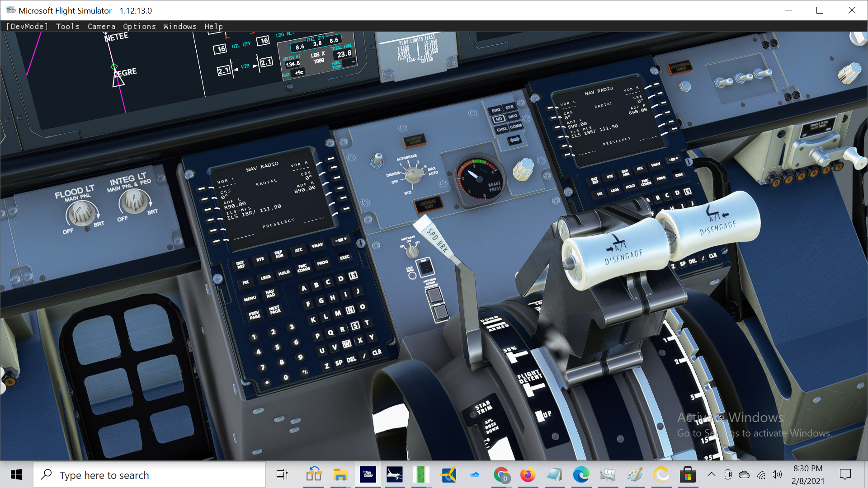
Task: Click the taskbar search box
Action: tap(149, 475)
